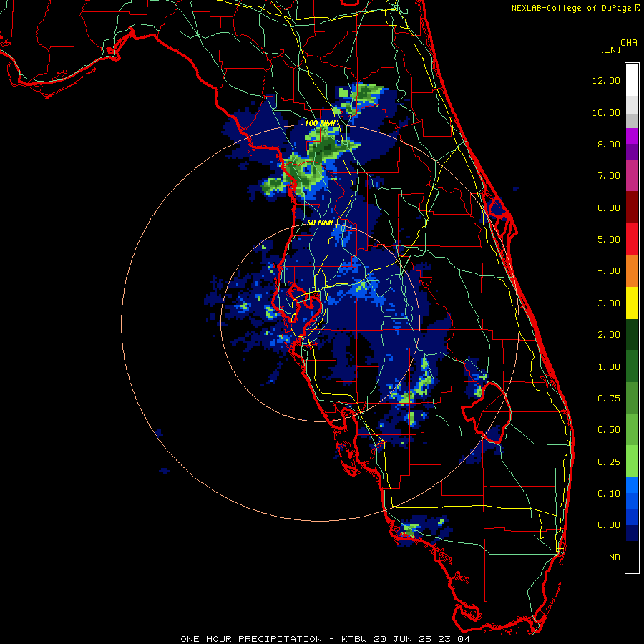Image resolution: width=644 pixels, height=644 pixels.
Task: Select the navy 0.00 scale swatch
Action: pos(632,533)
